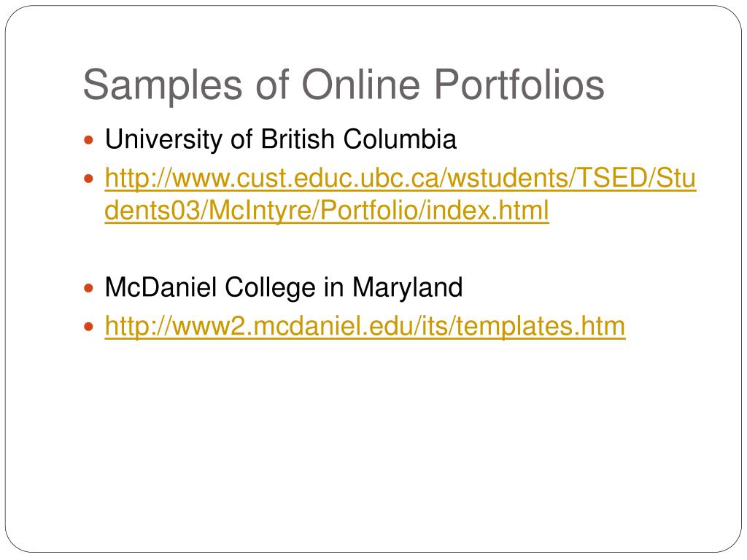Click the word 'Maryland'
The image size is (747, 560).
[407, 288]
